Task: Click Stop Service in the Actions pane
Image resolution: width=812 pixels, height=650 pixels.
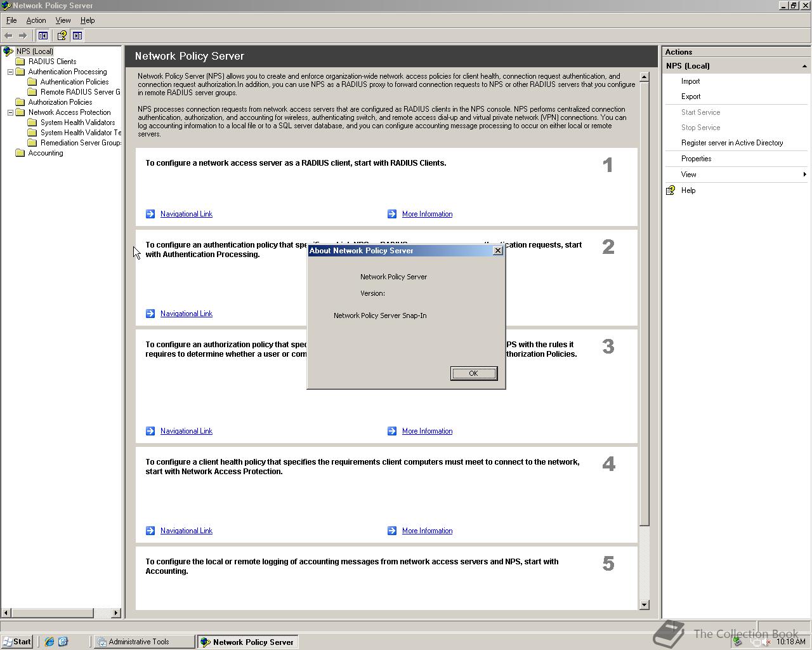Action: (700, 128)
